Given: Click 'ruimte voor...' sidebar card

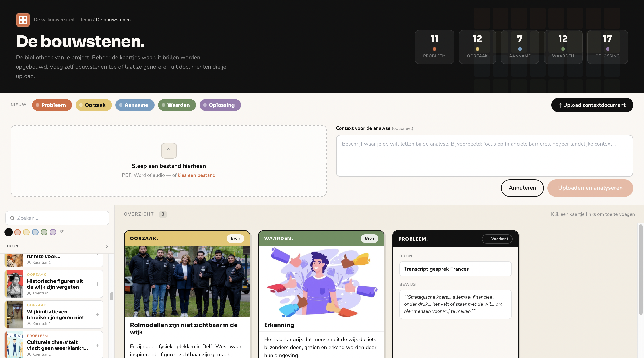Looking at the screenshot, I should tap(54, 260).
